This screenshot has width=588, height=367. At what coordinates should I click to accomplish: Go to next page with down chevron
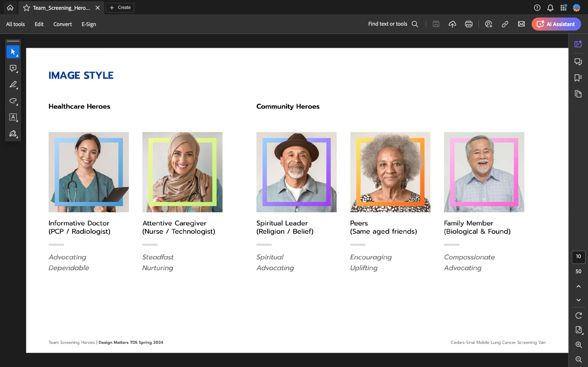click(579, 300)
